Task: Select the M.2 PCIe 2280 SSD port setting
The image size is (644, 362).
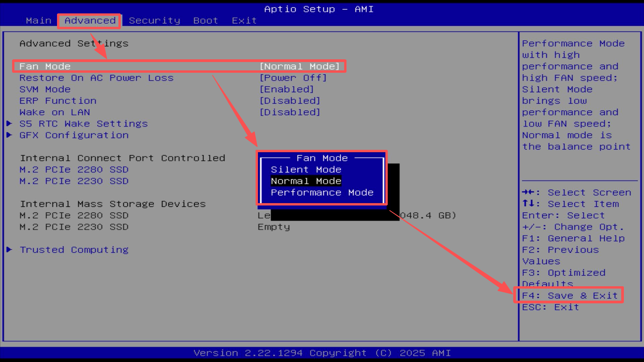Action: [74, 170]
